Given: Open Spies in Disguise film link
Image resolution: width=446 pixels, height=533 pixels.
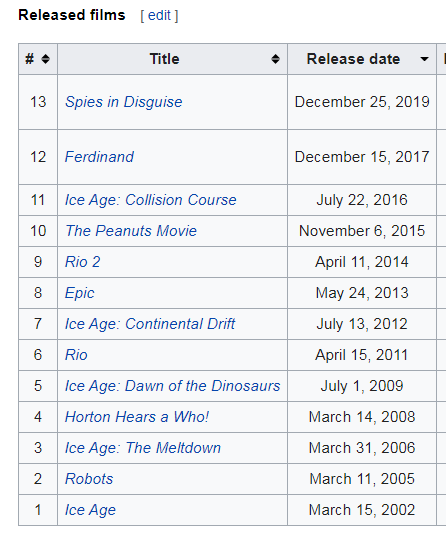Looking at the screenshot, I should click(x=124, y=102).
